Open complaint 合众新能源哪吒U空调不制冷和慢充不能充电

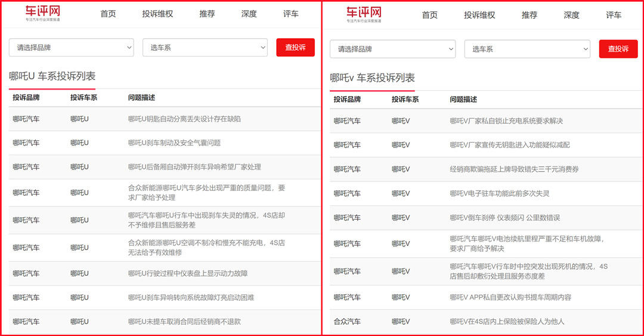click(206, 248)
